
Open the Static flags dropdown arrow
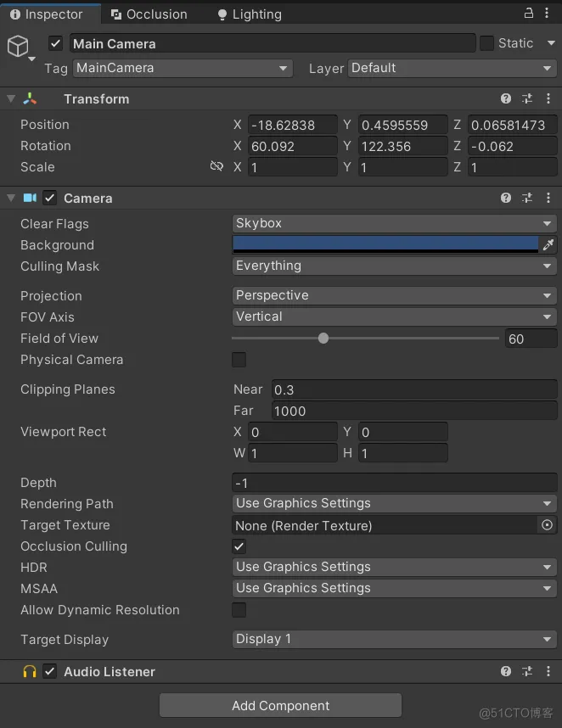(x=551, y=43)
